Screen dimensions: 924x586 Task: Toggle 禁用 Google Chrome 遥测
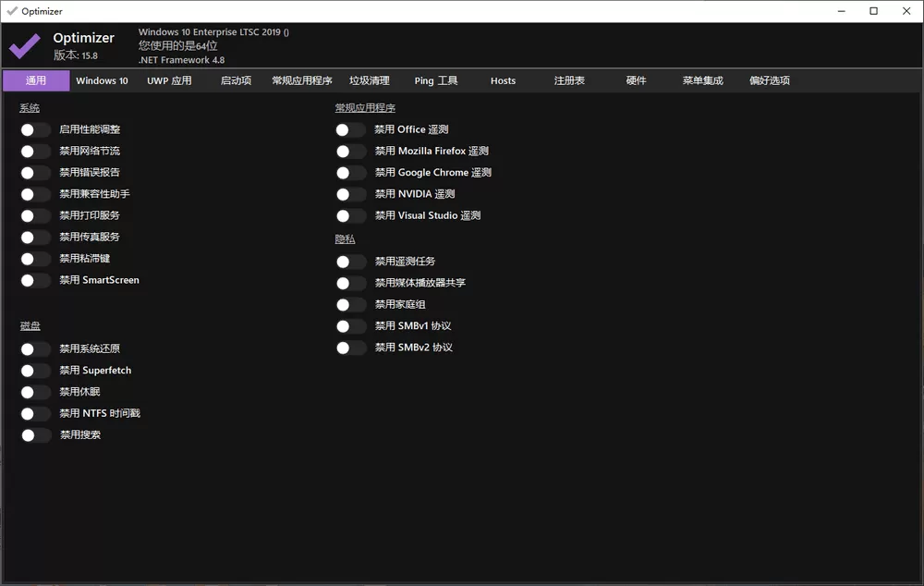(350, 172)
